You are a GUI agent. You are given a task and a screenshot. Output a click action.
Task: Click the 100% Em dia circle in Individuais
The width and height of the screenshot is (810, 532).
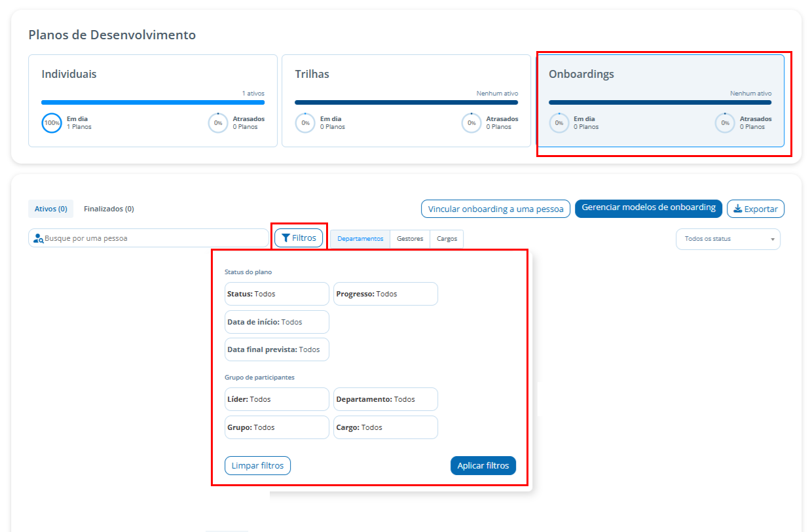tap(52, 123)
